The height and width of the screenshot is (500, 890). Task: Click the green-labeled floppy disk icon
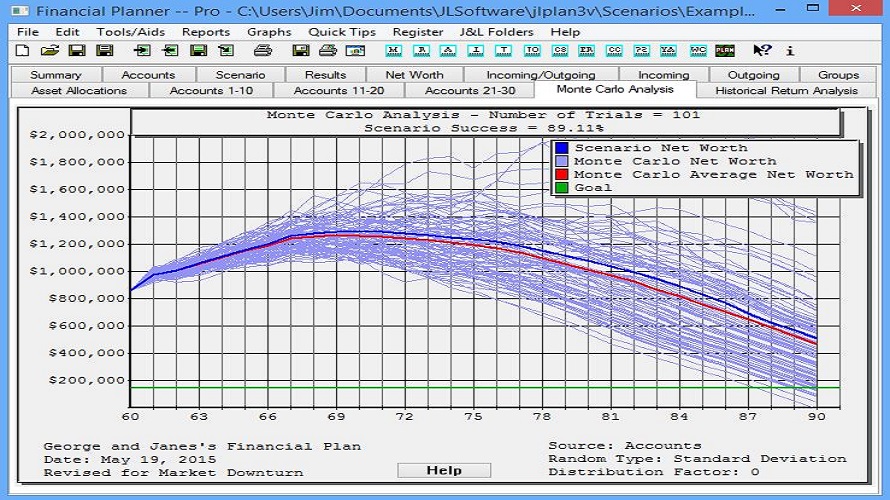198,51
